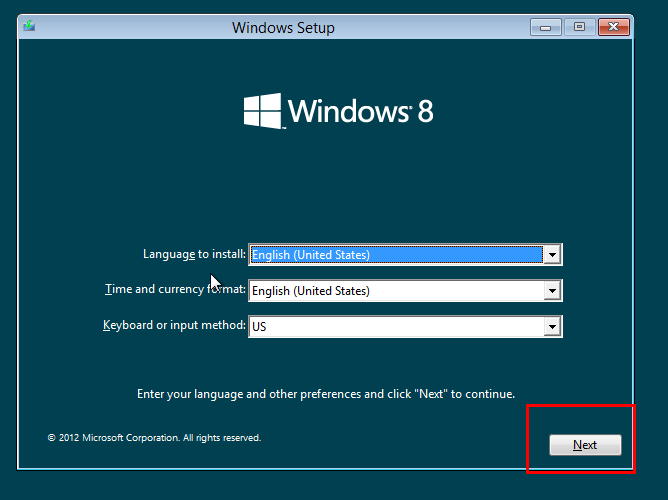Screen dimensions: 668x500
Task: Open the Keyboard or input method arrow
Action: pos(553,327)
